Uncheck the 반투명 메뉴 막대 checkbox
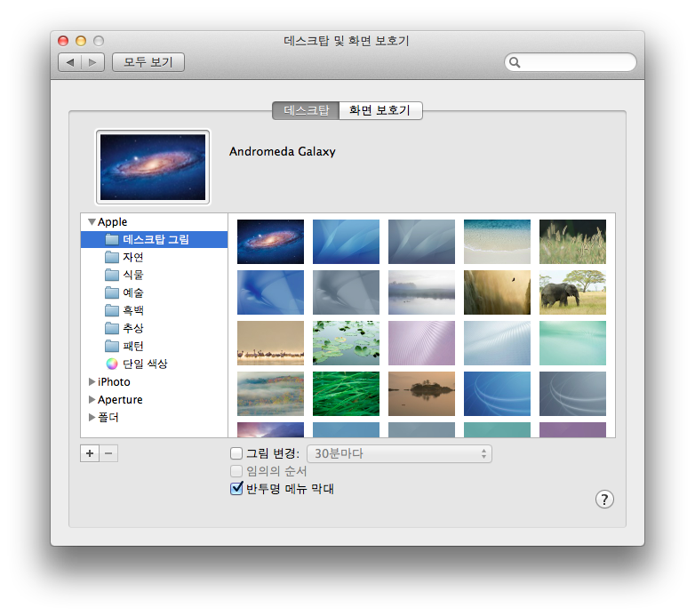The height and width of the screenshot is (616, 695). (236, 488)
